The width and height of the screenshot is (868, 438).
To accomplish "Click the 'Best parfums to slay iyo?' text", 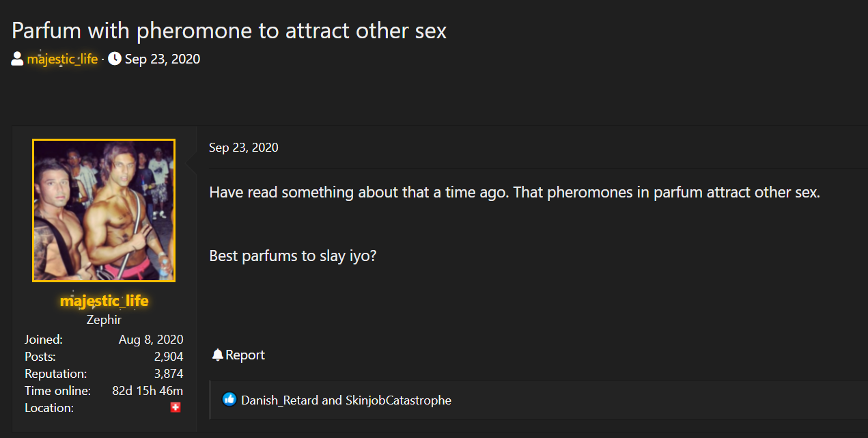I will [x=293, y=256].
